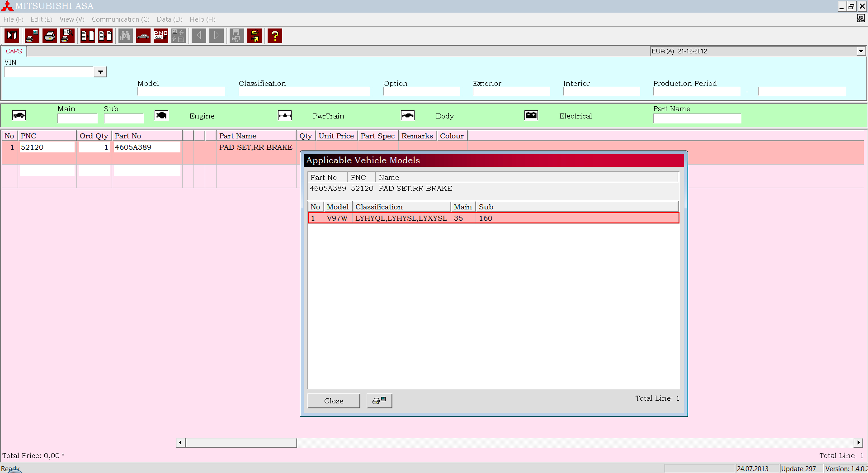
Task: Close the Applicable Vehicle Models dialog
Action: pyautogui.click(x=334, y=401)
